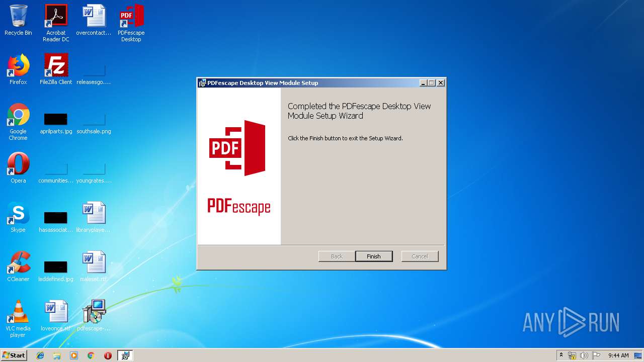Minimize the PDFescape setup window
The width and height of the screenshot is (644, 362).
click(x=423, y=83)
